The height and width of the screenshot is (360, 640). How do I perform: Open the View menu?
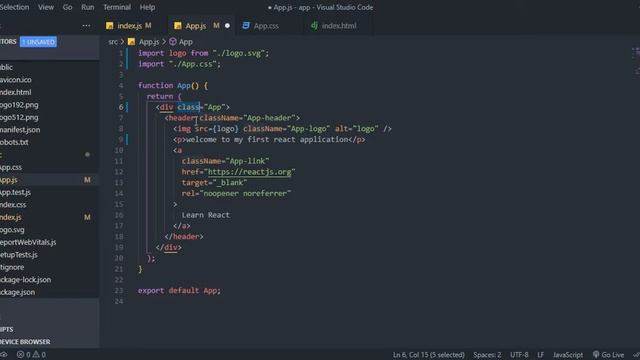pos(46,7)
